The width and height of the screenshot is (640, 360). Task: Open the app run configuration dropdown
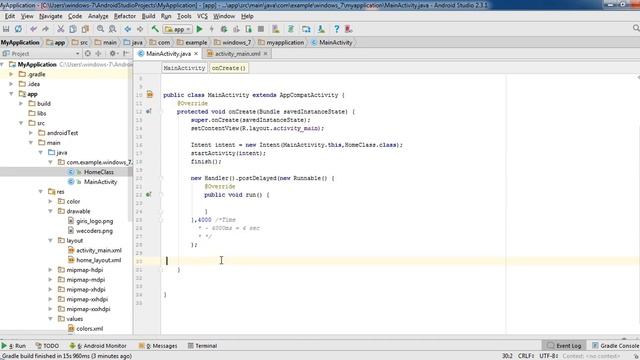pyautogui.click(x=178, y=29)
